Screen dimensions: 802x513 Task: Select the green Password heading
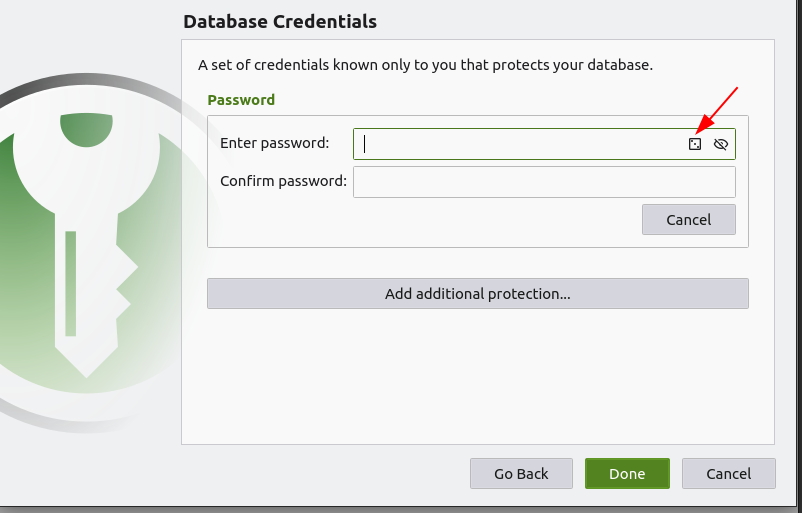click(241, 100)
